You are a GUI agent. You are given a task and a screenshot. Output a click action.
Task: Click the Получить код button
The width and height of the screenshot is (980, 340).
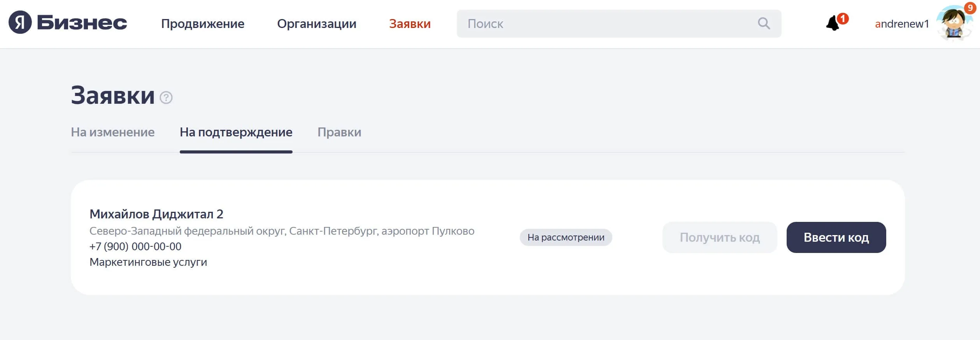point(720,237)
